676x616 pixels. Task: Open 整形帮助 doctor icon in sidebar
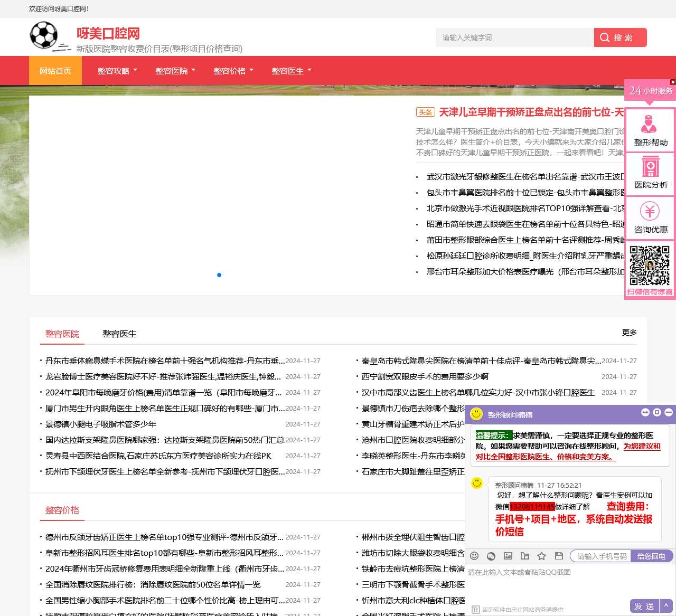pyautogui.click(x=650, y=125)
